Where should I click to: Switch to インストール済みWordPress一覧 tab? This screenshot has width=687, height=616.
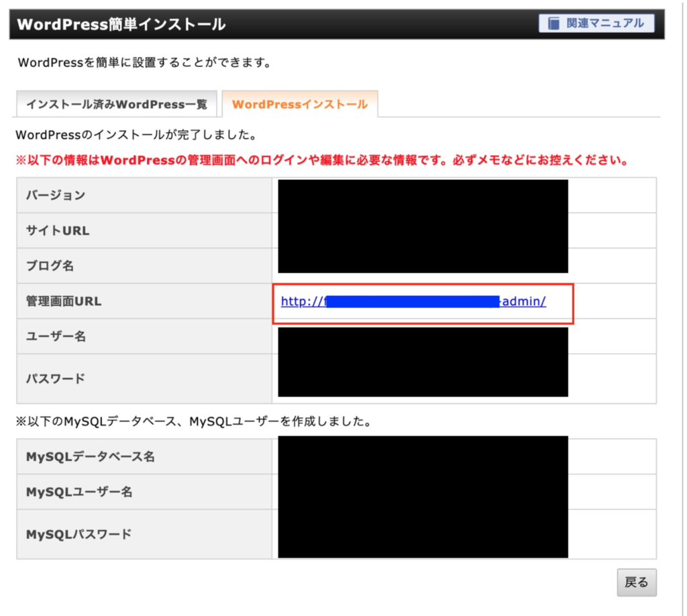(117, 104)
